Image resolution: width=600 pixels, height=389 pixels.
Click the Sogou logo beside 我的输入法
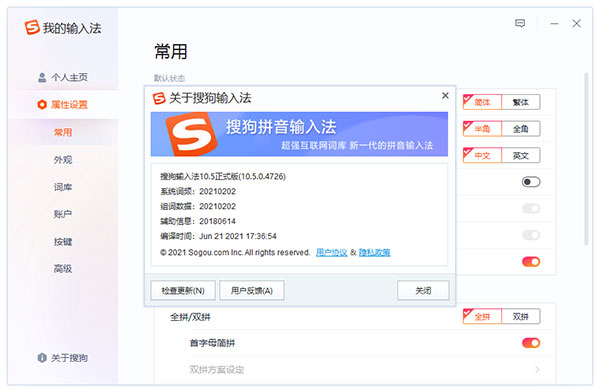click(x=32, y=28)
